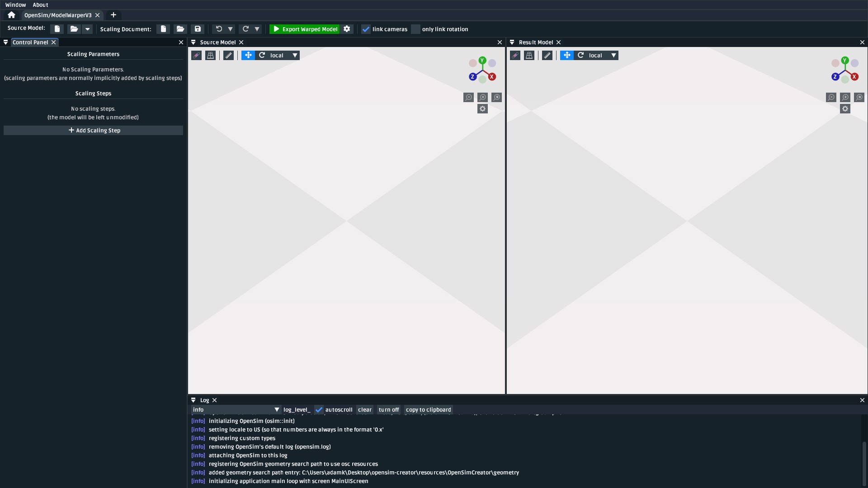Zoom out in Source Model viewport
The image size is (868, 488).
tap(469, 97)
